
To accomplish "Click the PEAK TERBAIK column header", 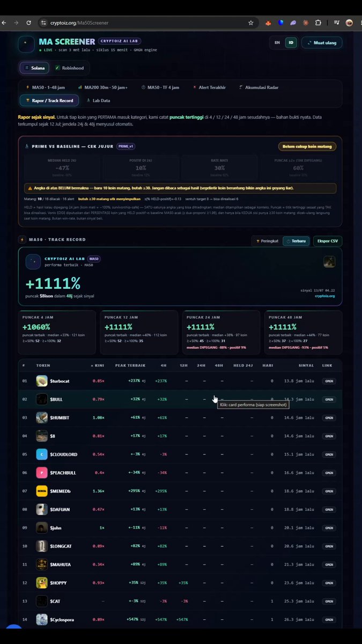I will 130,365.
